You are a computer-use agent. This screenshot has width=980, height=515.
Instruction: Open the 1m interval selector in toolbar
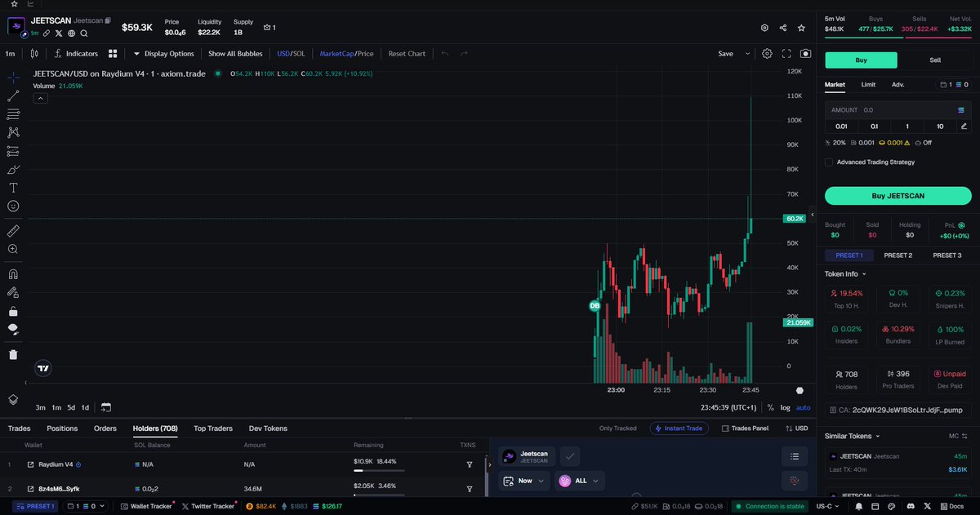click(x=10, y=54)
